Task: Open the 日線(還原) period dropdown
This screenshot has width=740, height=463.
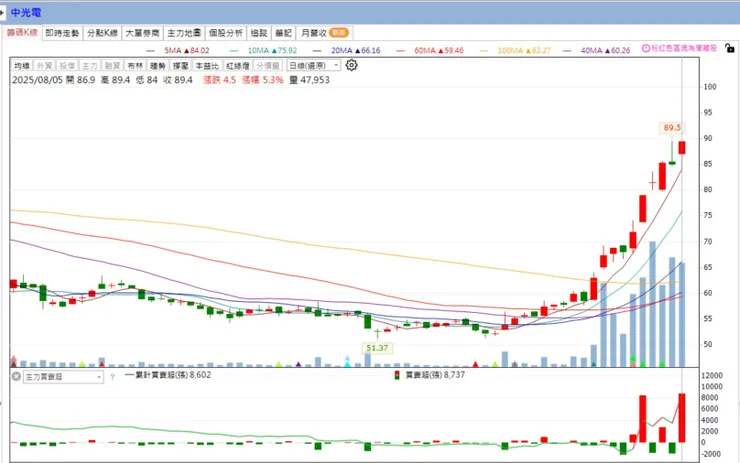Action: pos(313,66)
